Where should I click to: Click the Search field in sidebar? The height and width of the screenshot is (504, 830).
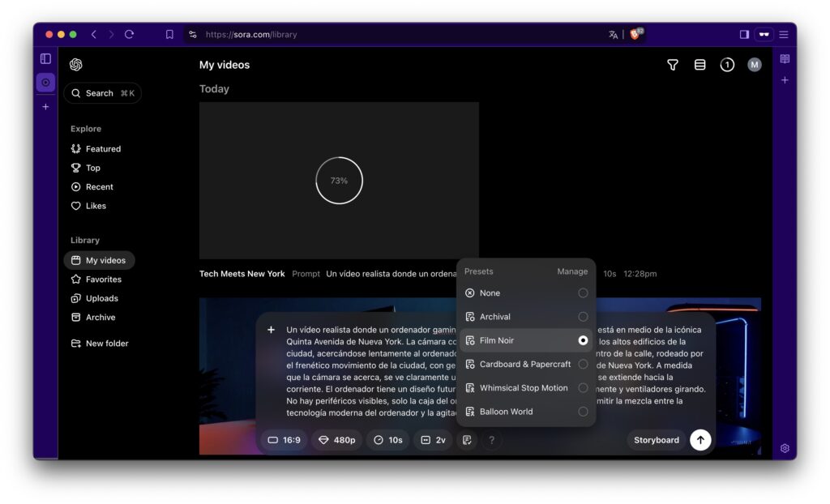point(103,93)
